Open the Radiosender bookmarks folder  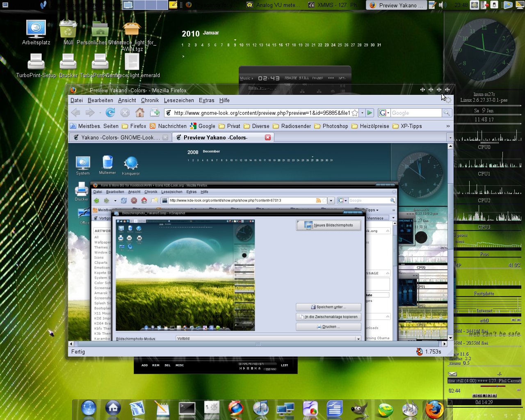click(292, 126)
